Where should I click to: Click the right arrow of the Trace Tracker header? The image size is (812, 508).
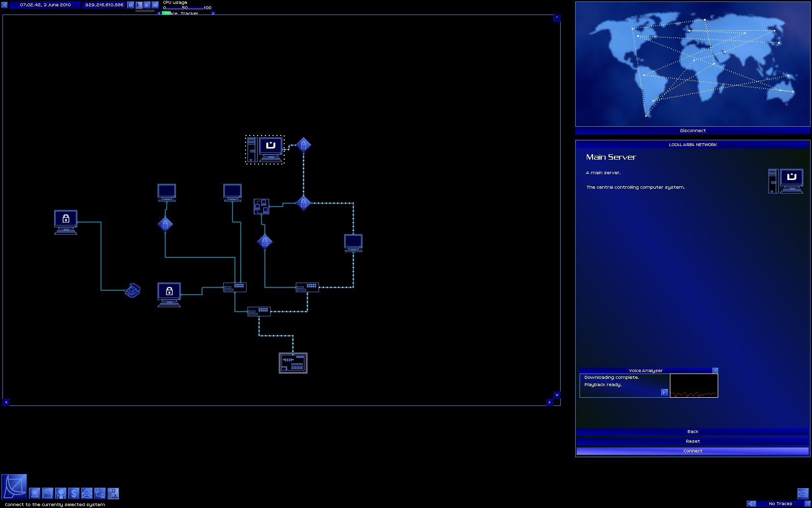pos(213,14)
